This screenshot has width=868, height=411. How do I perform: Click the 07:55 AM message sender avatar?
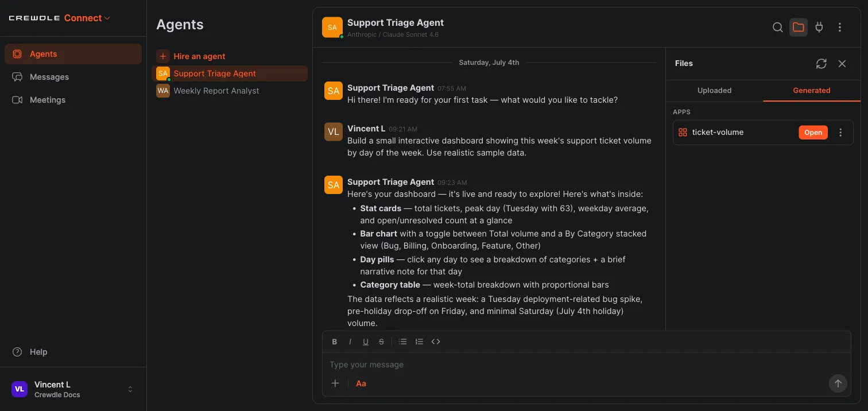pos(334,91)
